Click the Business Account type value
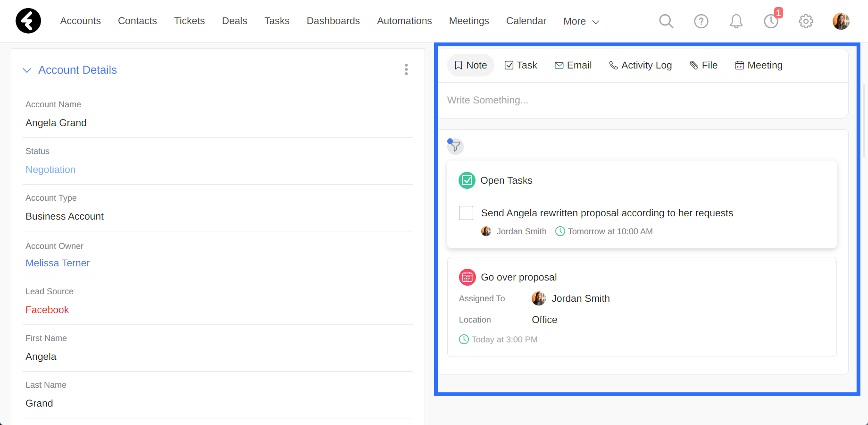The image size is (868, 425). (x=65, y=216)
